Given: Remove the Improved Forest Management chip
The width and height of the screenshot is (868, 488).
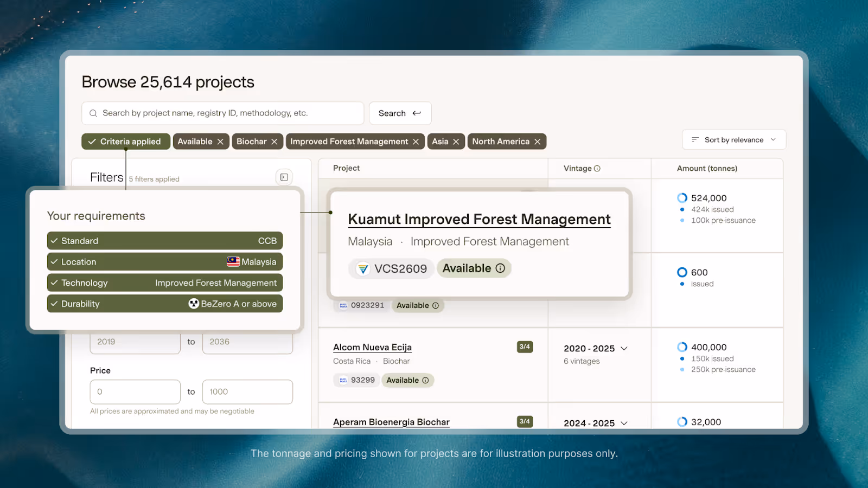Looking at the screenshot, I should tap(416, 142).
